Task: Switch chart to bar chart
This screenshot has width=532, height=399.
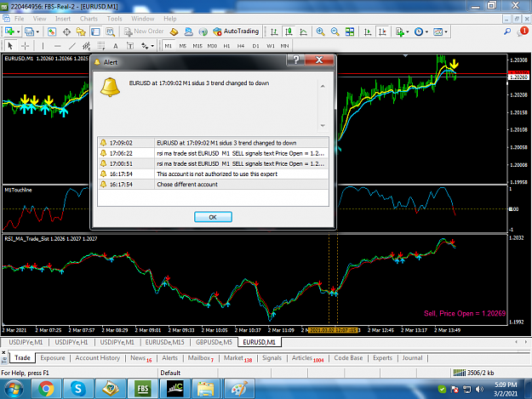Action: coord(274,31)
